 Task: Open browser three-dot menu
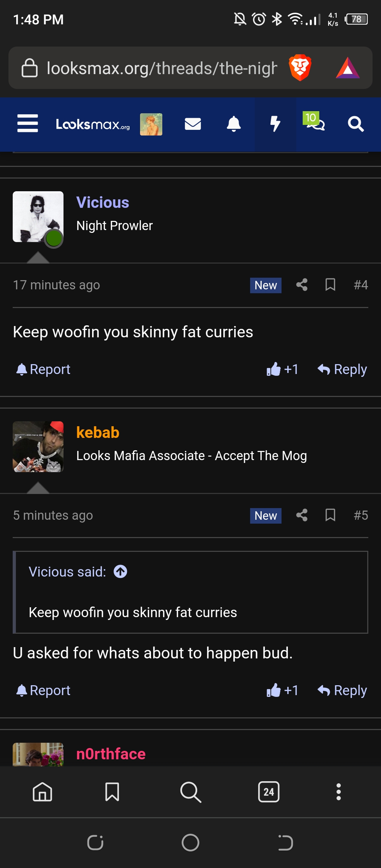(x=339, y=792)
